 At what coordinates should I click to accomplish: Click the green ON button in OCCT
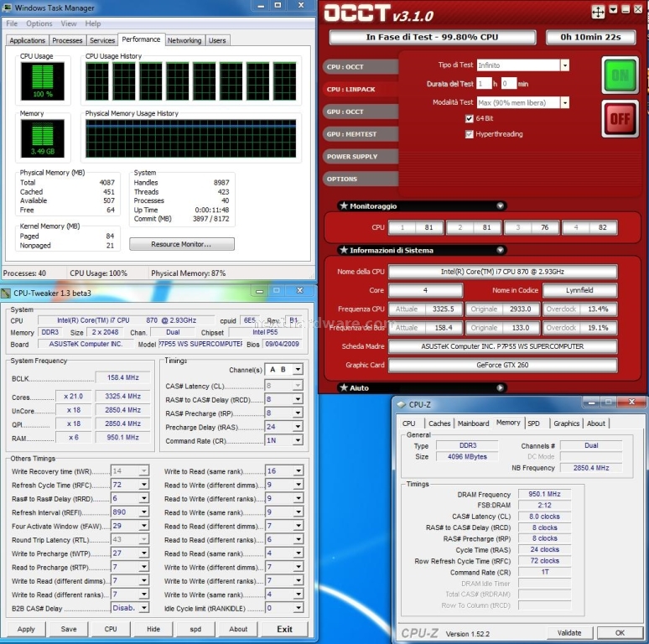point(620,75)
